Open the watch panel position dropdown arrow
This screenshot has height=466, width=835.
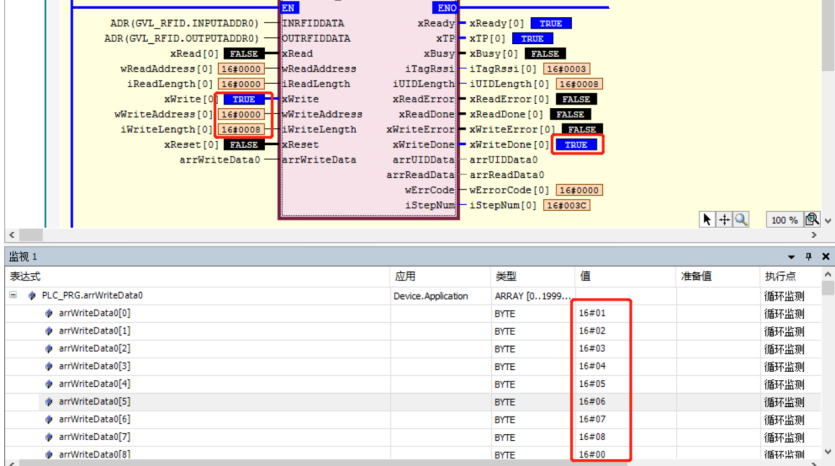pyautogui.click(x=792, y=257)
